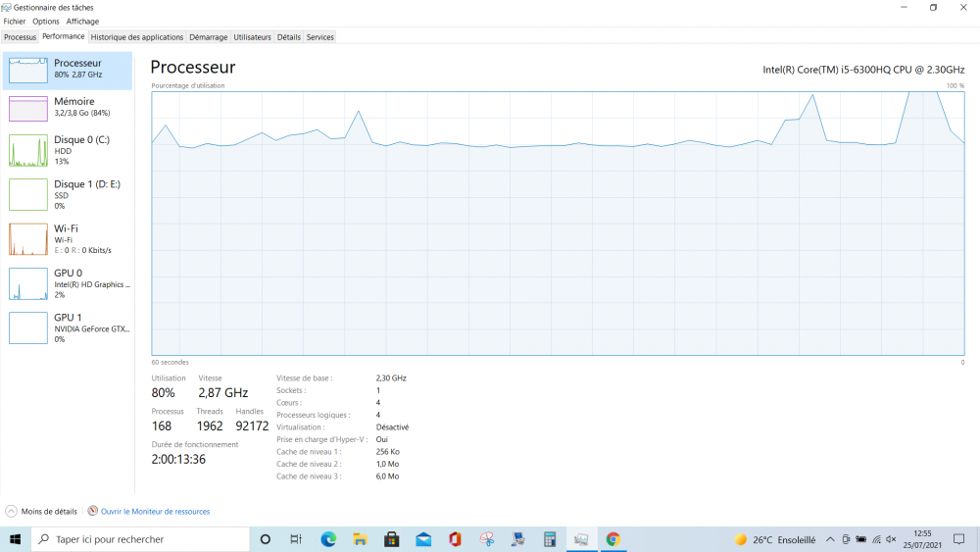Click the Processus count 168

[x=162, y=426]
